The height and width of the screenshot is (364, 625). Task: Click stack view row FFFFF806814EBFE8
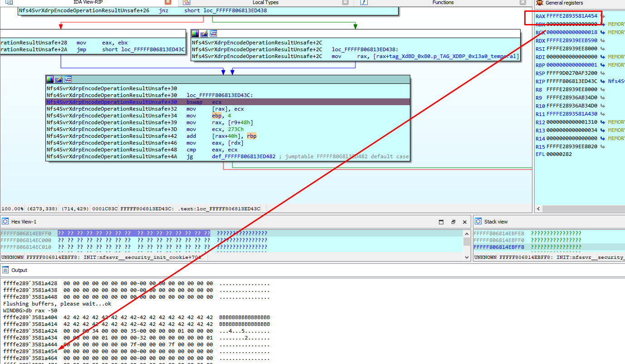(499, 233)
